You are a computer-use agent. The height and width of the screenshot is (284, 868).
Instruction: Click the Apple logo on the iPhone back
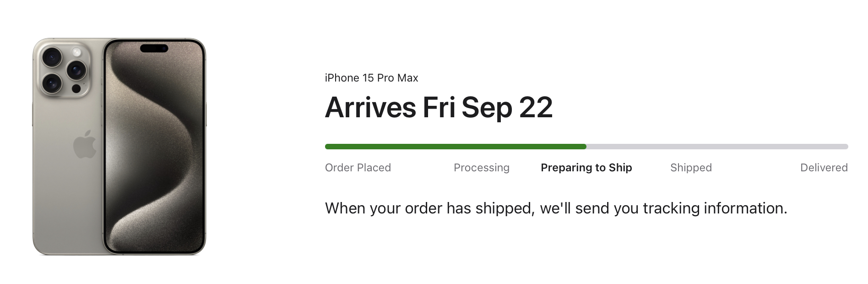coord(85,145)
